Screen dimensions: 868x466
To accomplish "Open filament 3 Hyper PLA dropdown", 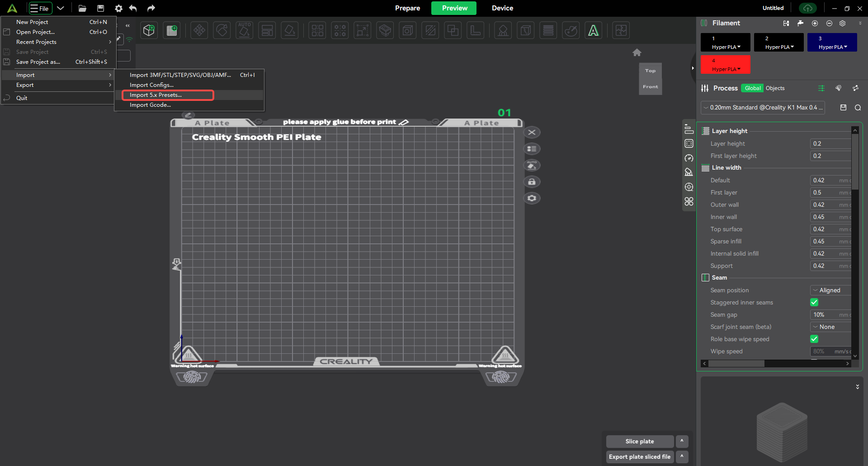I will click(833, 47).
